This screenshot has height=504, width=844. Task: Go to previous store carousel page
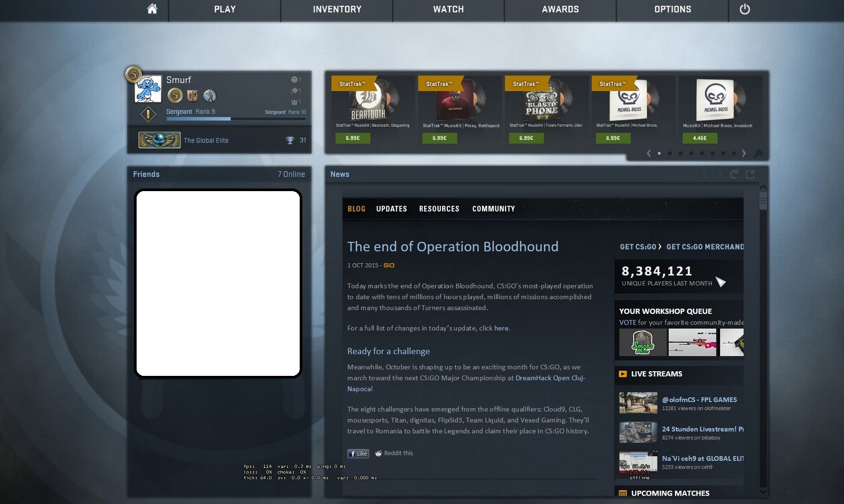[649, 154]
